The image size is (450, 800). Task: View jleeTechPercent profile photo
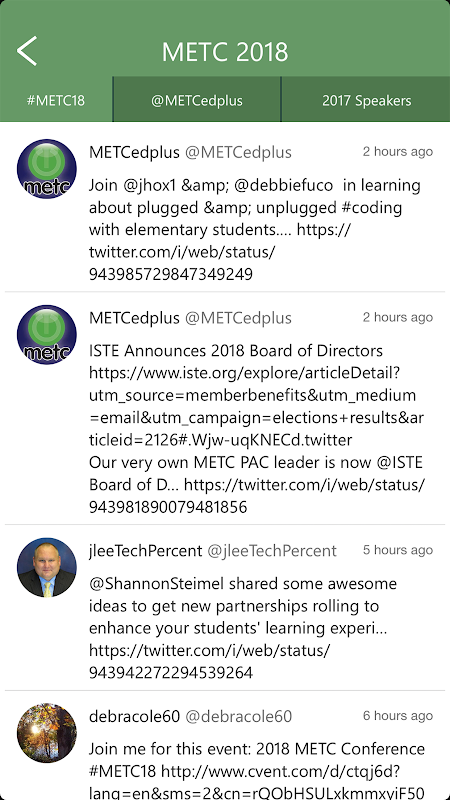coord(46,567)
